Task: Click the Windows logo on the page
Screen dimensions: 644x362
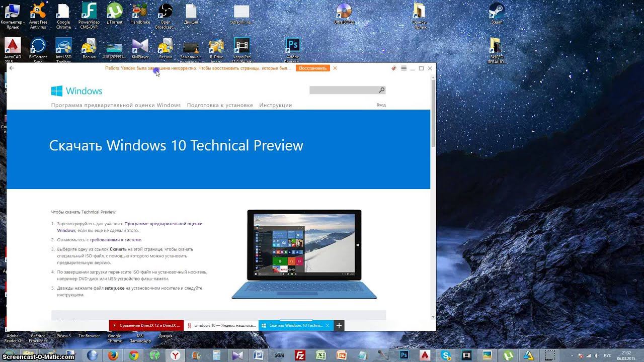Action: (76, 91)
